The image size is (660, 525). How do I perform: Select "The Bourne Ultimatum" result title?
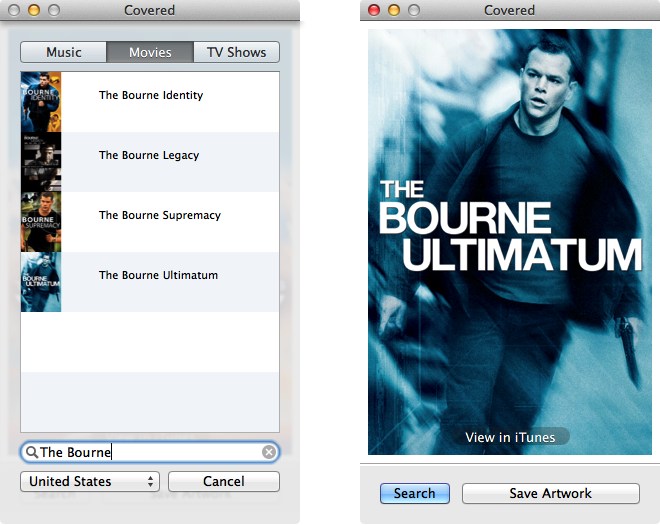point(158,275)
